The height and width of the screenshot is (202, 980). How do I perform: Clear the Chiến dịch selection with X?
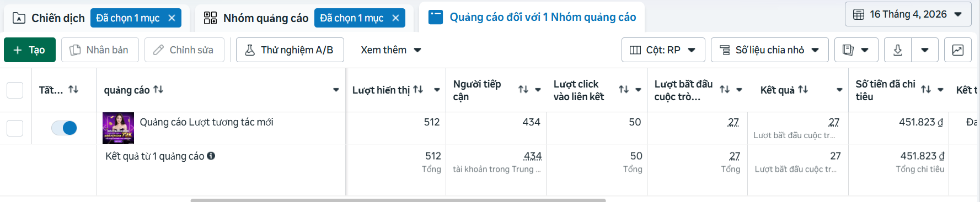(x=172, y=18)
